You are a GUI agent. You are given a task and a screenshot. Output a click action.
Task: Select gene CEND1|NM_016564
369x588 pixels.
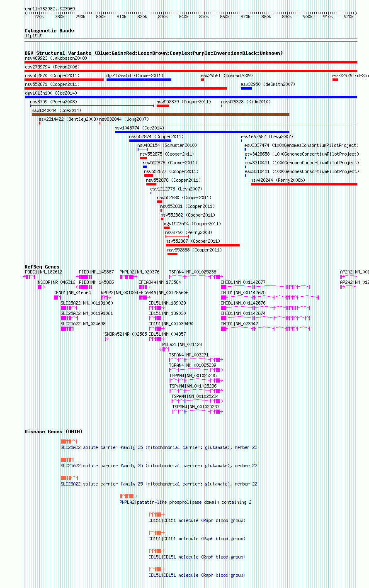(72, 293)
